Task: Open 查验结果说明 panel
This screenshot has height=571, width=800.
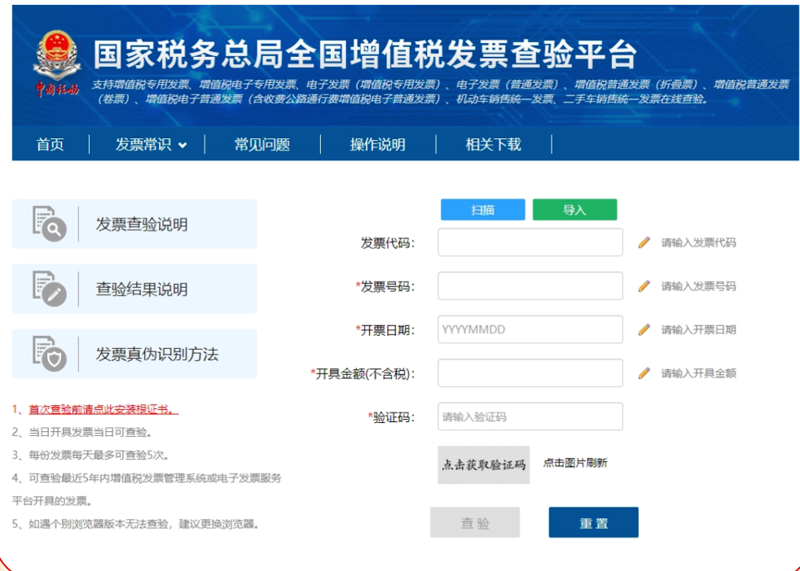Action: tap(135, 289)
